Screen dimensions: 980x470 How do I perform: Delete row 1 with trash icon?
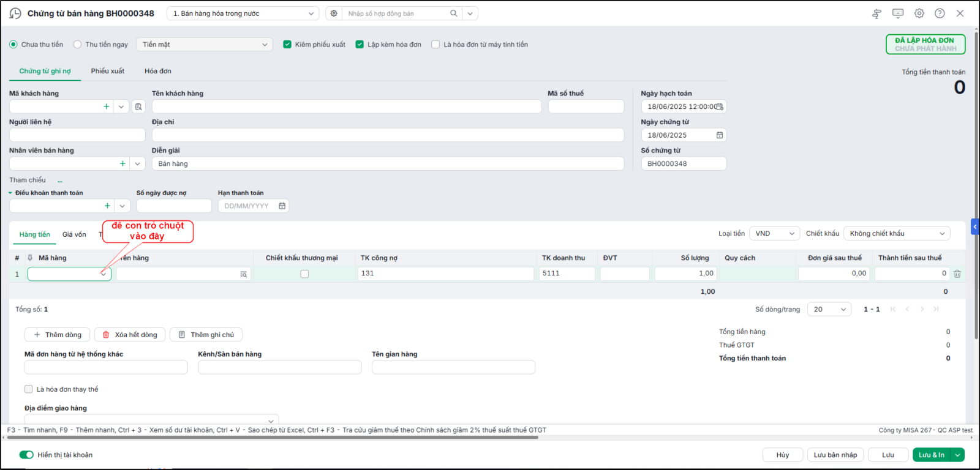point(957,274)
